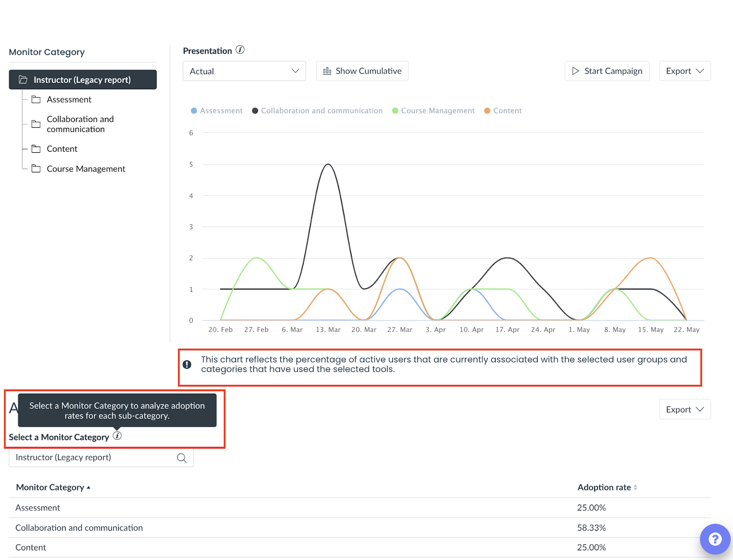Open the Export dropdown above the adoption table

(x=685, y=409)
